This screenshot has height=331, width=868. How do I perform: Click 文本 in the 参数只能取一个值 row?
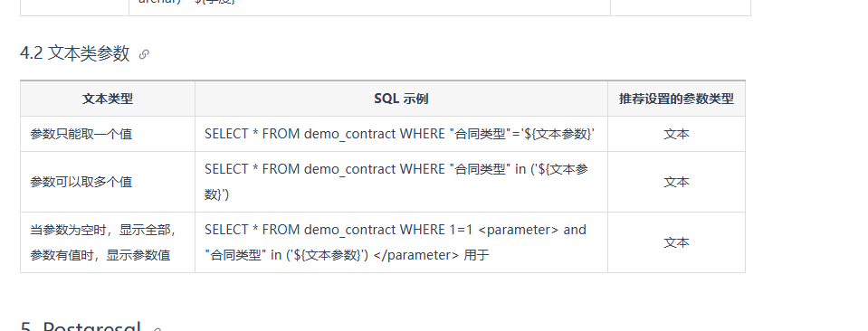pyautogui.click(x=676, y=134)
